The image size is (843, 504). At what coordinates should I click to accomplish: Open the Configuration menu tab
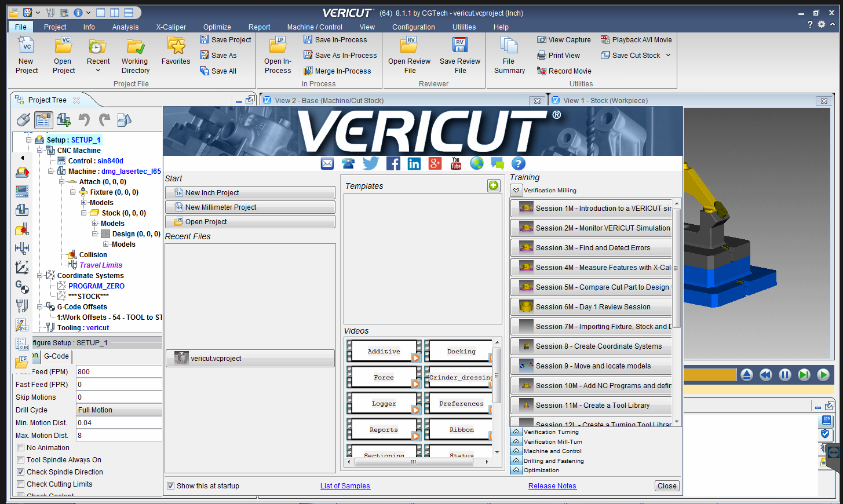(x=414, y=27)
